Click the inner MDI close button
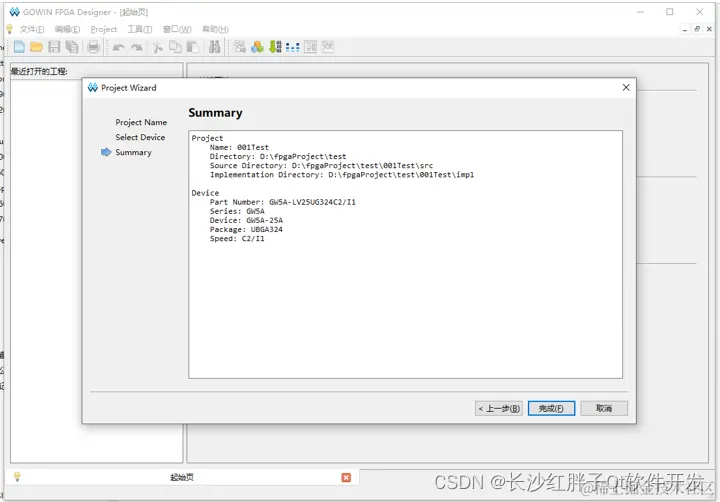 pos(709,29)
